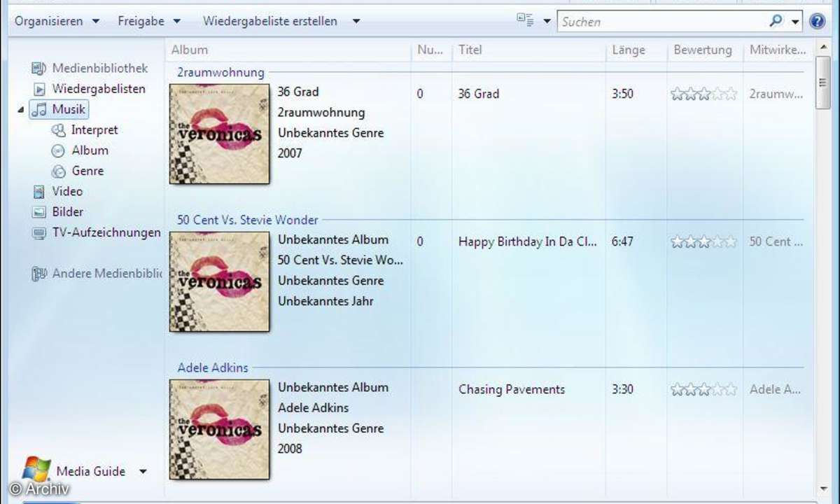This screenshot has height=504, width=840.
Task: Collapse the Musik tree node
Action: (21, 110)
